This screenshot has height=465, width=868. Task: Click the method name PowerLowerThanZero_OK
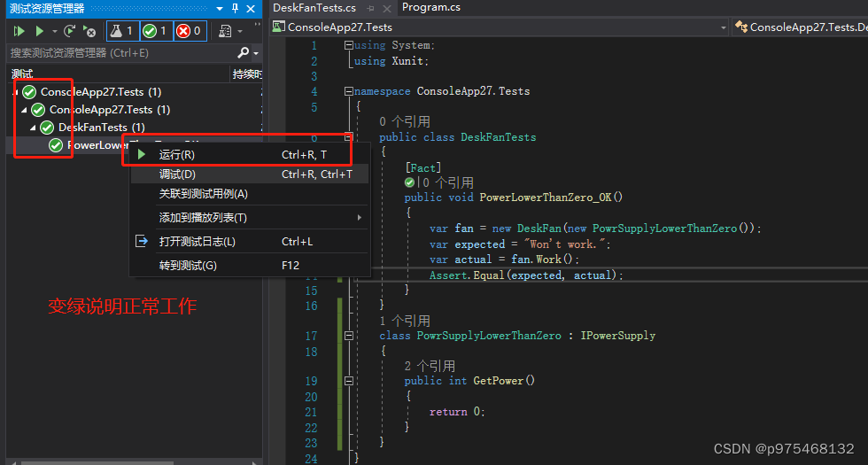coord(546,197)
